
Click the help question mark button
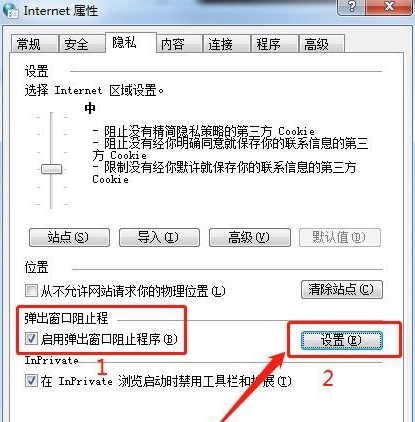point(351,7)
